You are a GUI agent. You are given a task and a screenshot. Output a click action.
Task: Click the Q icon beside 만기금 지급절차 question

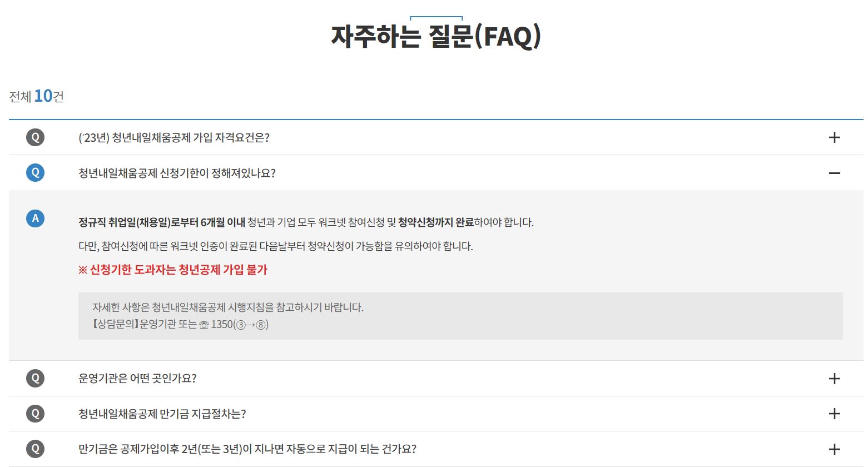click(35, 414)
